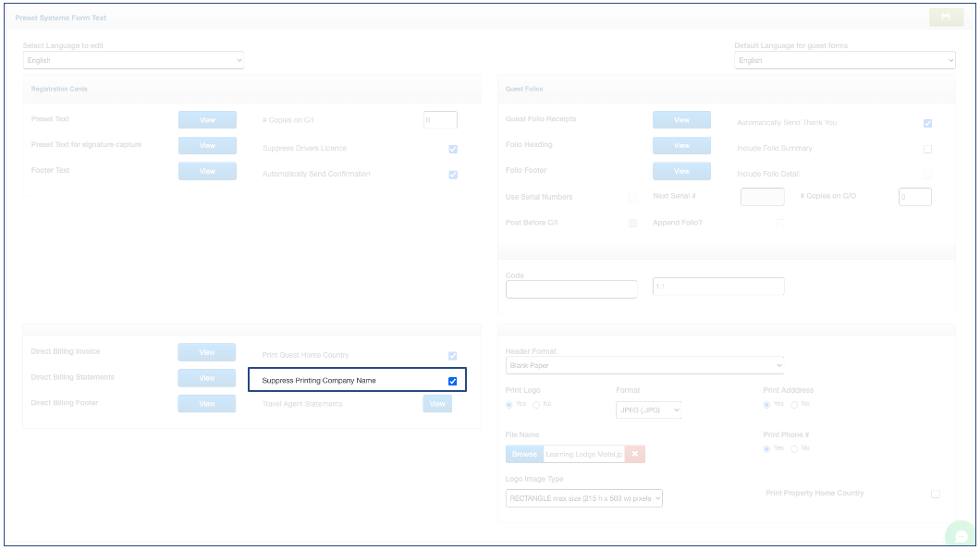Expand Default Language for guest forms dropdown
980x550 pixels.
844,60
